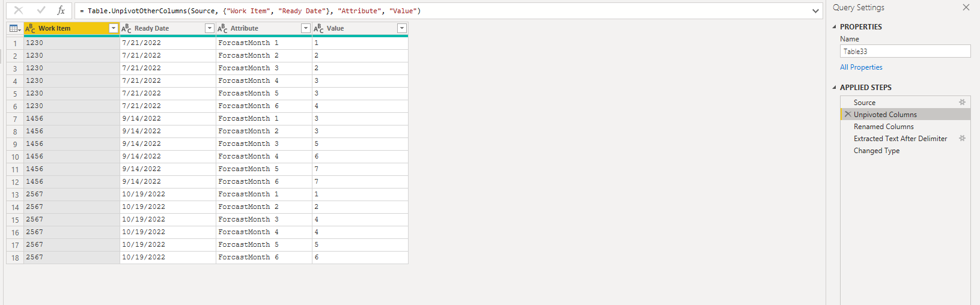Select row number 13
The width and height of the screenshot is (980, 305).
tap(15, 195)
